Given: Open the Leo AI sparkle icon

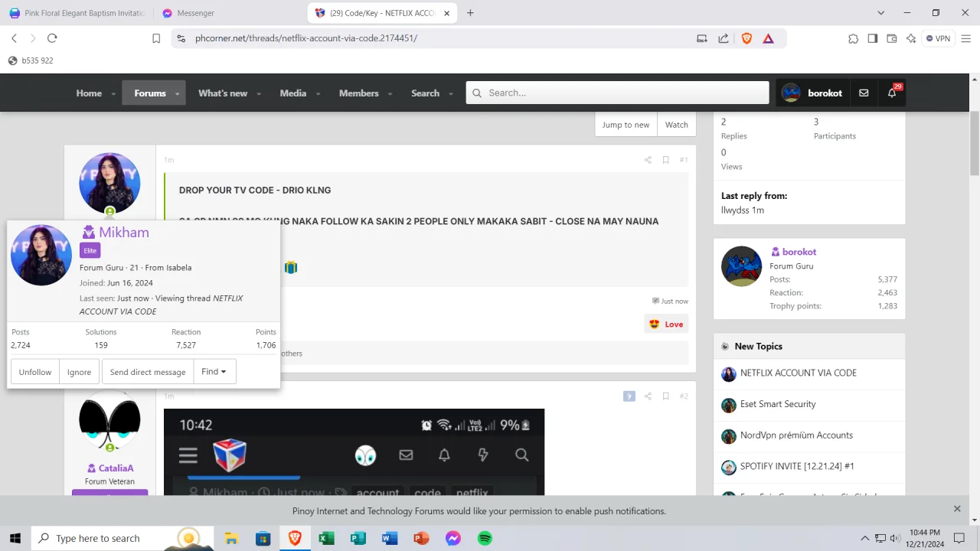Looking at the screenshot, I should 910,38.
